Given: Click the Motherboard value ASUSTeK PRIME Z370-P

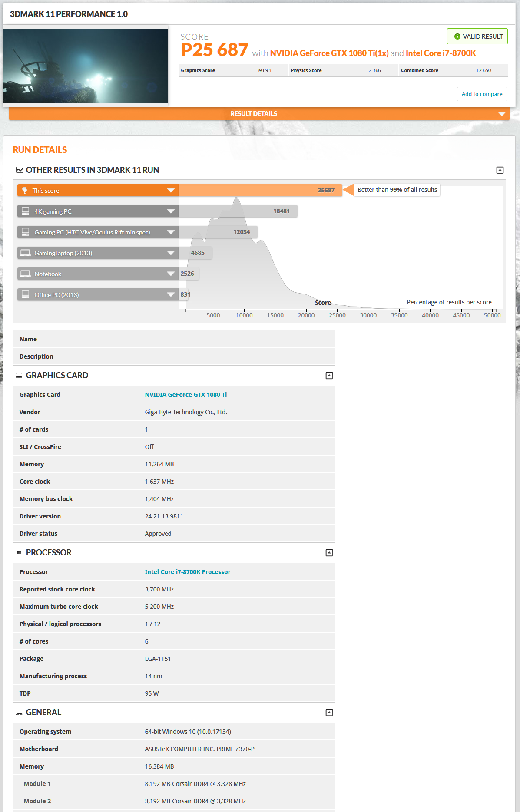Looking at the screenshot, I should pos(199,749).
